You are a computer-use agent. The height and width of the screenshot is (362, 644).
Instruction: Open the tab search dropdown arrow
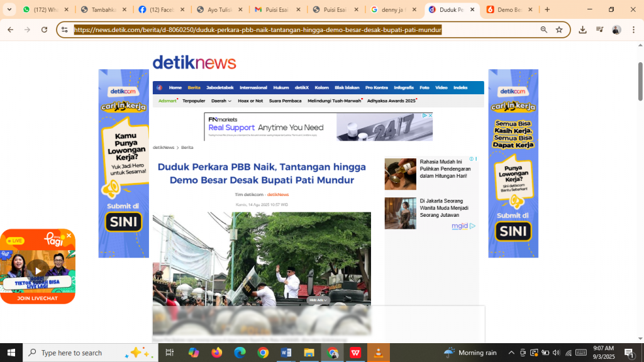pyautogui.click(x=9, y=9)
